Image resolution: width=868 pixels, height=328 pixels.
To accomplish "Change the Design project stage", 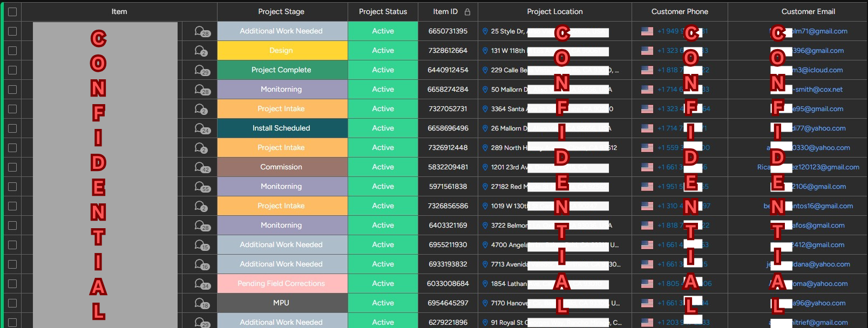I will pos(282,51).
